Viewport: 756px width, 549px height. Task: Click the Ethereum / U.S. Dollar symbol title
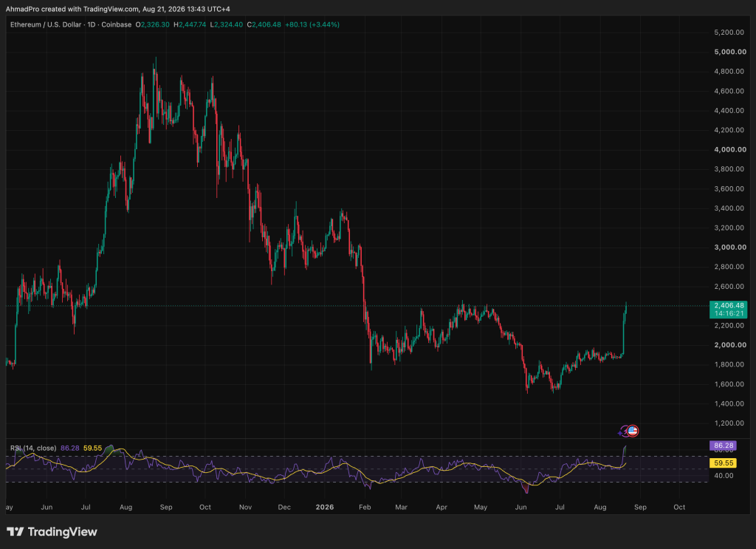pyautogui.click(x=46, y=24)
